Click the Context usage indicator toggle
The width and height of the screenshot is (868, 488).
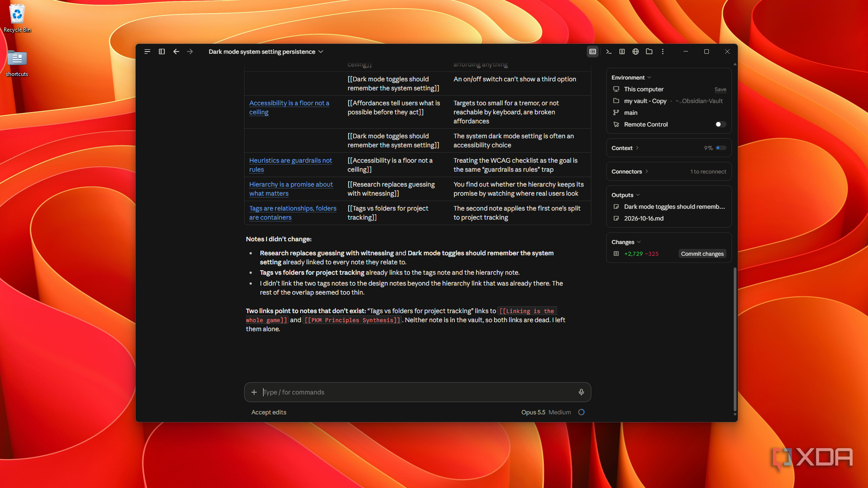[721, 148]
